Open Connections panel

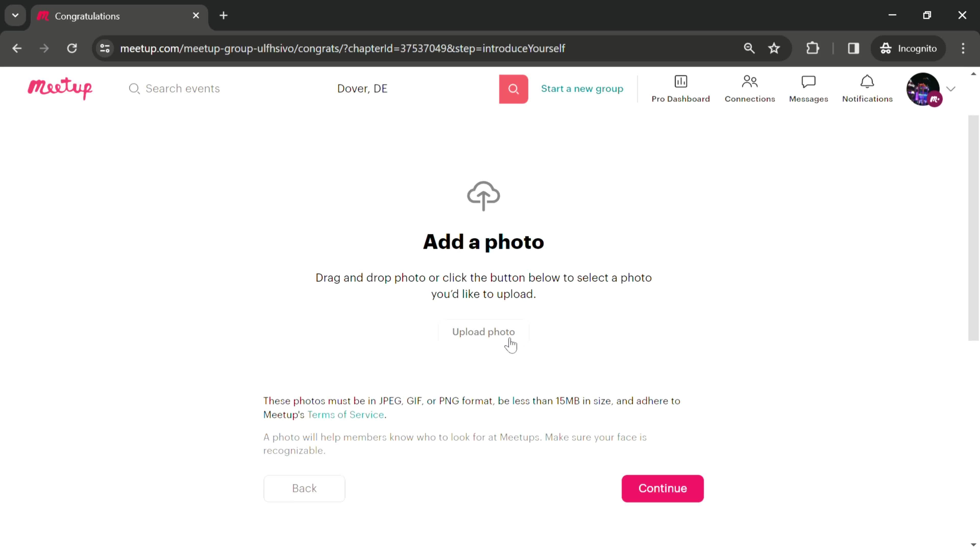point(749,88)
